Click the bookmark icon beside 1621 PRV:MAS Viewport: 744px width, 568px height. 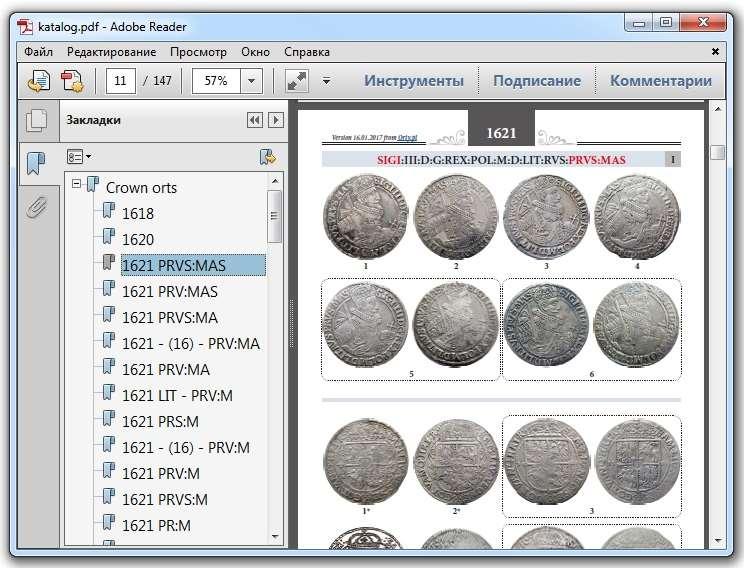pos(109,288)
